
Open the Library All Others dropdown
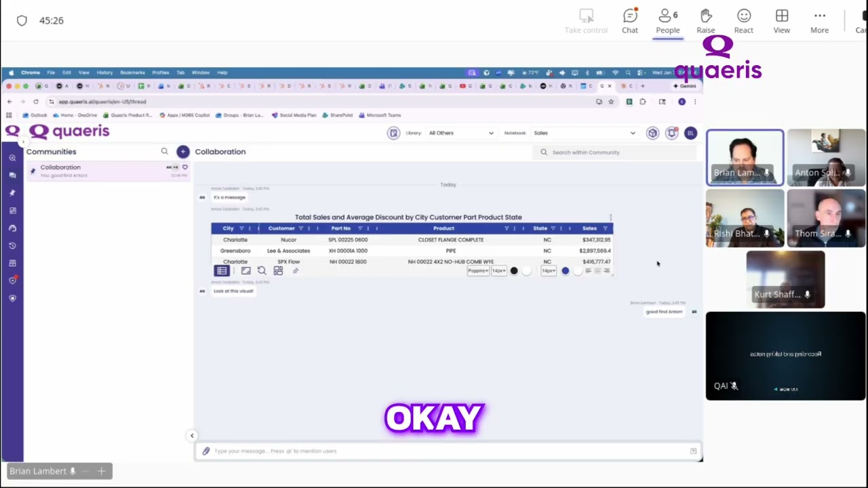click(461, 133)
